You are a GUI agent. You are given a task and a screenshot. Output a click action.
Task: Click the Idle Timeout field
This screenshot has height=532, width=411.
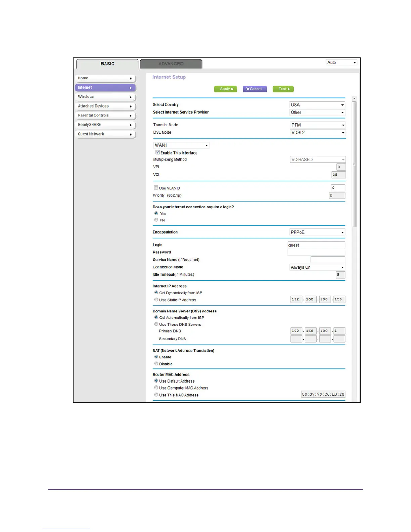click(x=340, y=275)
